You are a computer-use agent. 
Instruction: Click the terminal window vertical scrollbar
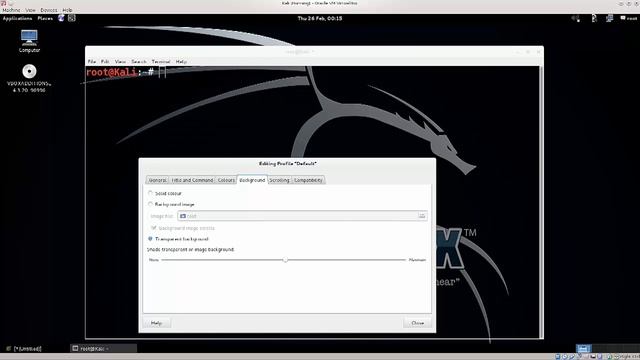[541, 202]
